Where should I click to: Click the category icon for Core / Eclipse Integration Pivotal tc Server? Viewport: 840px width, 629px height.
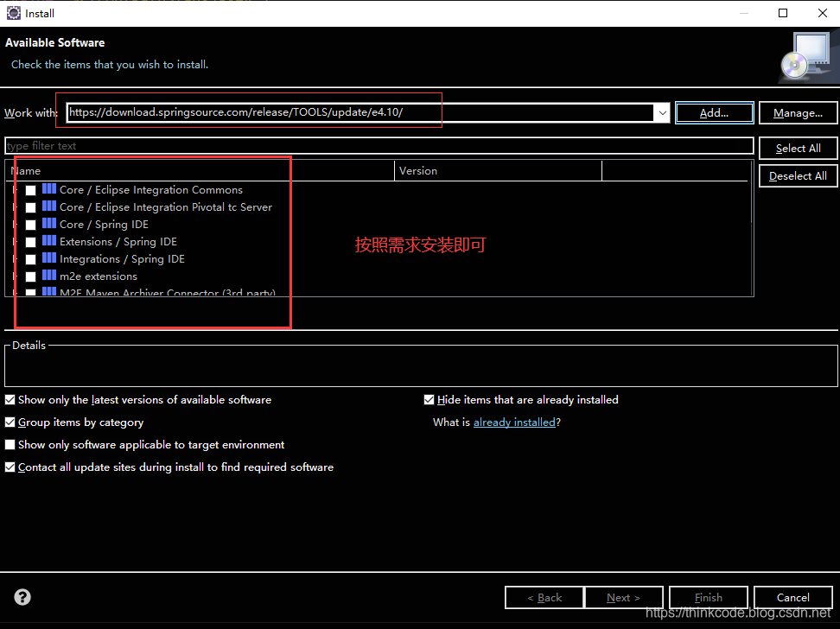49,206
